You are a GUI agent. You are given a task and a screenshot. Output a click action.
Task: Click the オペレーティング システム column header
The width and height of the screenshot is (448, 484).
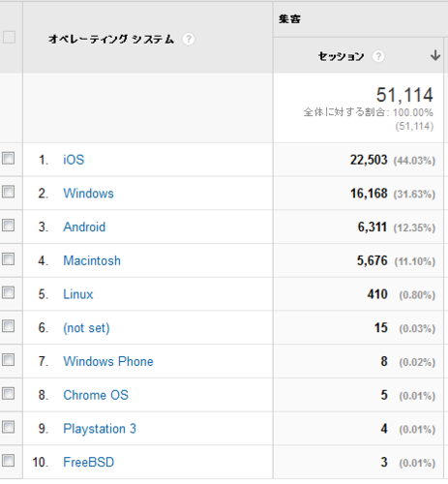111,40
